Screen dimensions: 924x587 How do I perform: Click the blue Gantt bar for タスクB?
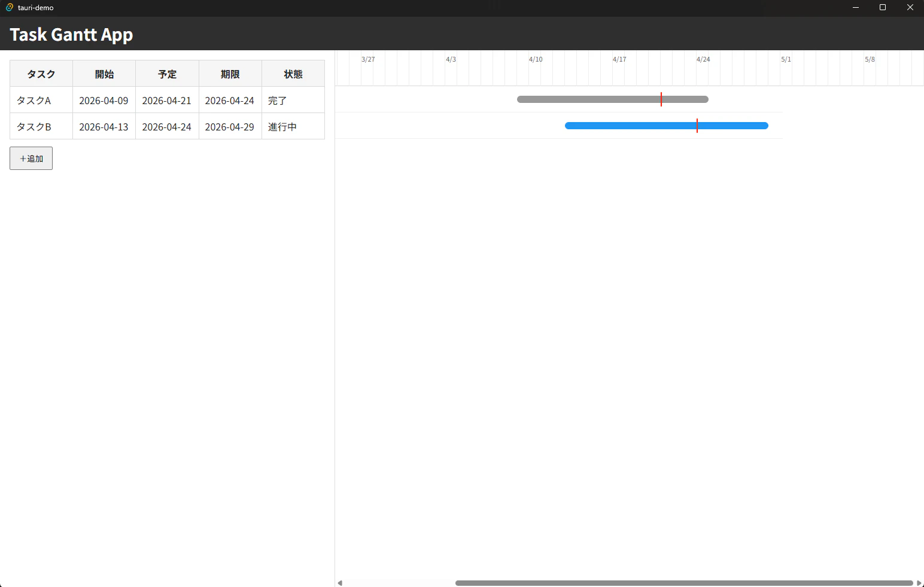tap(667, 126)
